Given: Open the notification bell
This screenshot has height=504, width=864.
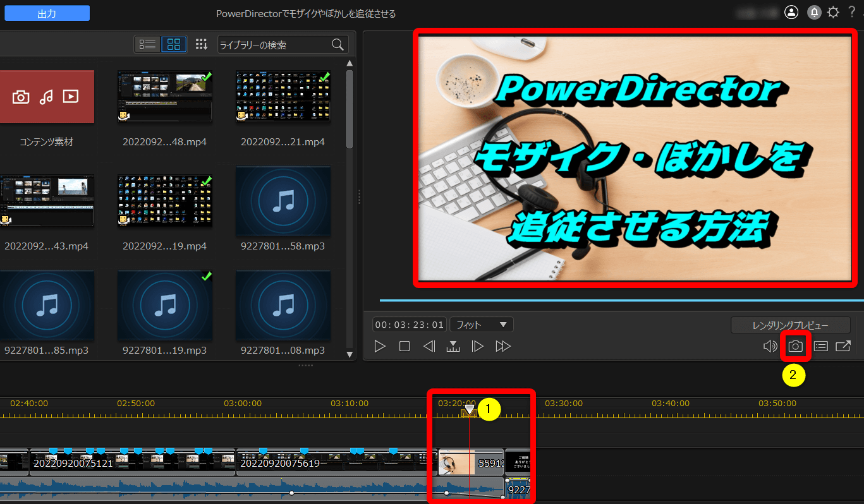Looking at the screenshot, I should click(x=814, y=13).
